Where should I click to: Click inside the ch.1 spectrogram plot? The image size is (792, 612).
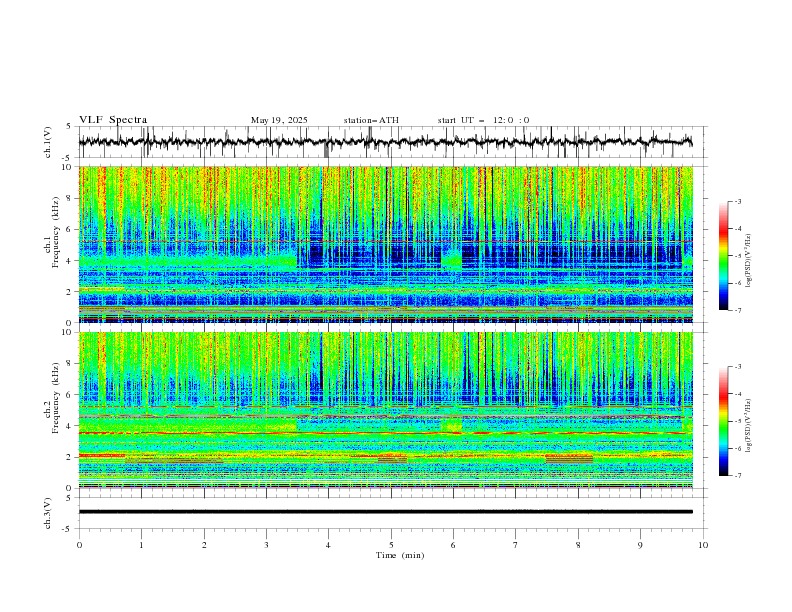(386, 244)
